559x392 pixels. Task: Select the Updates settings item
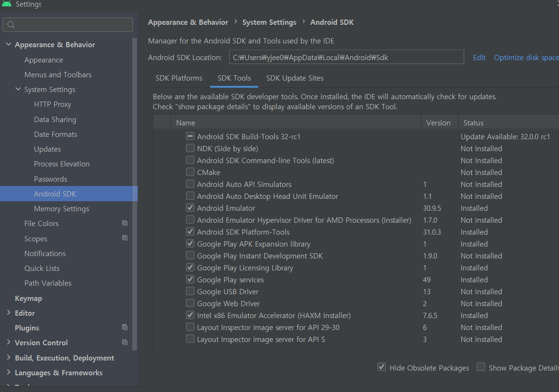47,149
